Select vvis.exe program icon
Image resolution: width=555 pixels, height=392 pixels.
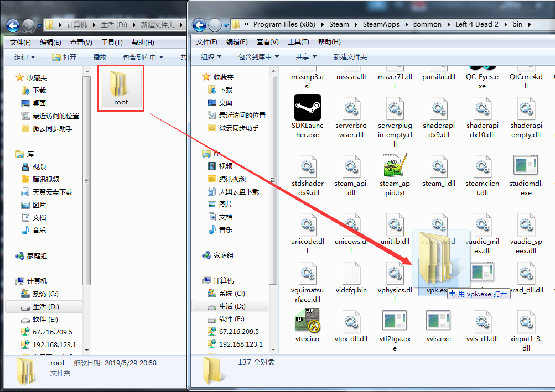point(439,321)
